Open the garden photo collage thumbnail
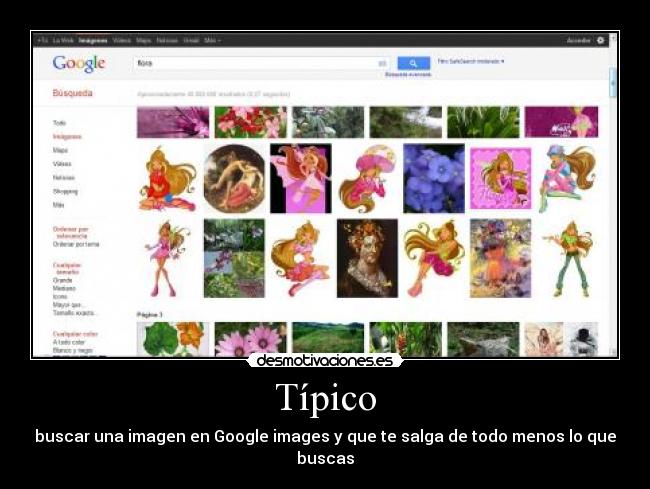This screenshot has width=650, height=489. (234, 258)
